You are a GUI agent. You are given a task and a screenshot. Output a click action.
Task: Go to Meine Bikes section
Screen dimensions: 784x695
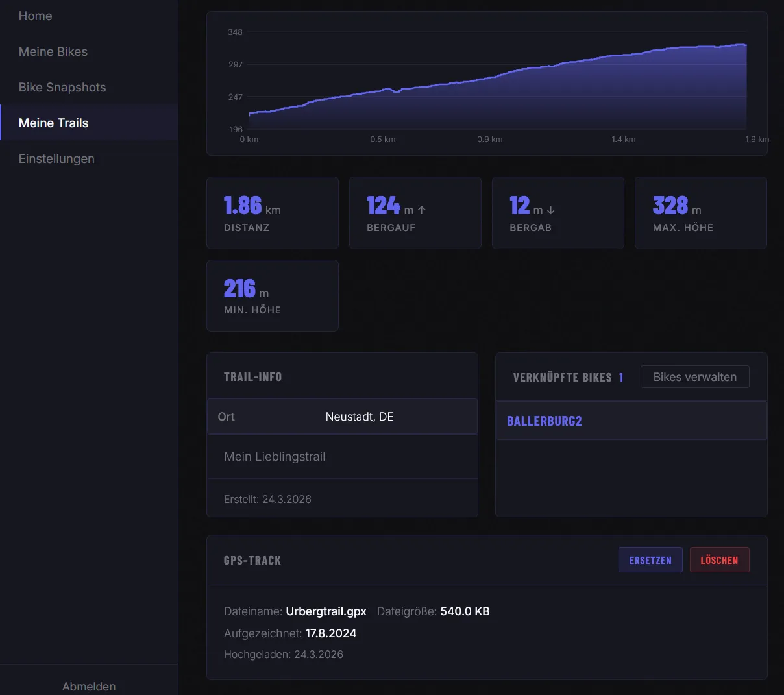click(53, 52)
